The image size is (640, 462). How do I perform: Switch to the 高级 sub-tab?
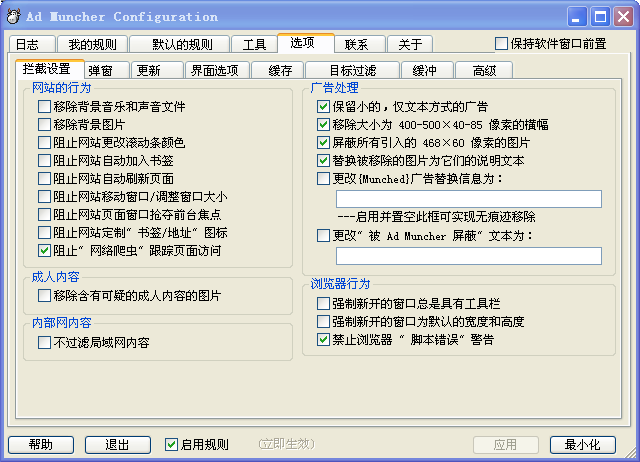(484, 70)
